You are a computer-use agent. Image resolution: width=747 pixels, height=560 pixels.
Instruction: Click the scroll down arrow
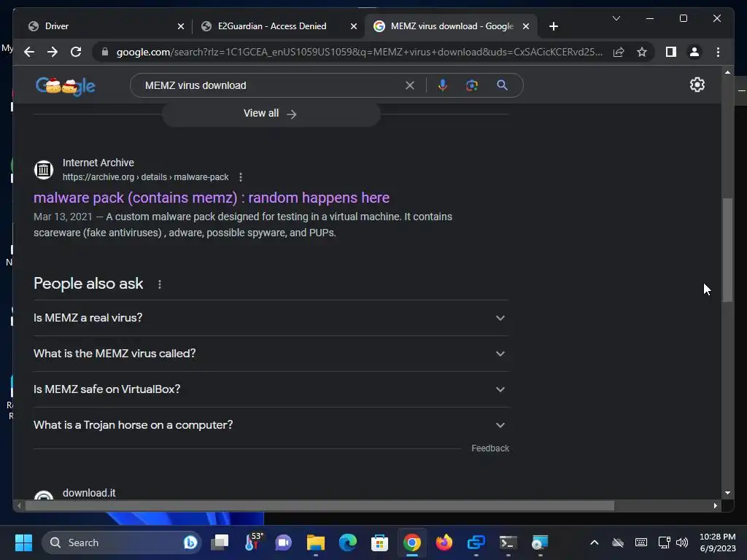(727, 494)
